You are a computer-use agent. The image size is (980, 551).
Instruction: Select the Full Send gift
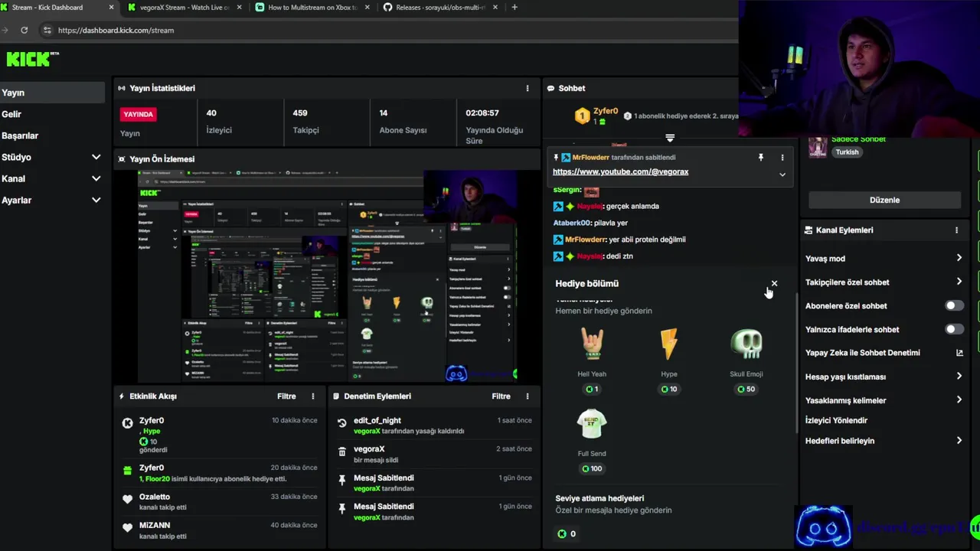point(592,440)
